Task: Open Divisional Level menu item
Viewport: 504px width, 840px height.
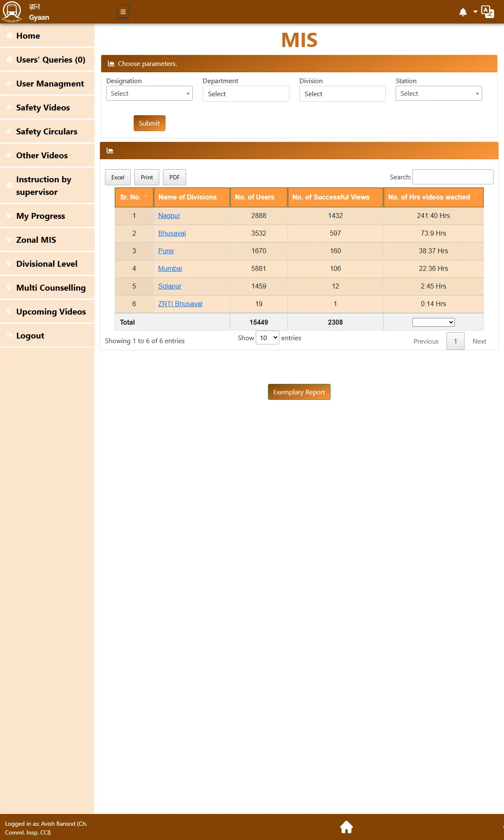Action: point(47,264)
